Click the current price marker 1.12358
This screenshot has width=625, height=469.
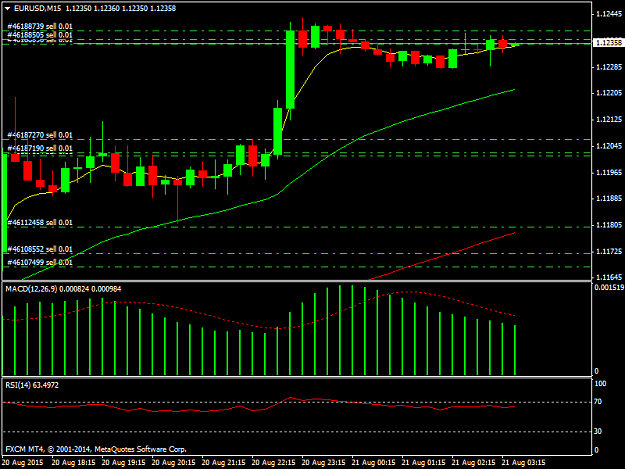608,43
